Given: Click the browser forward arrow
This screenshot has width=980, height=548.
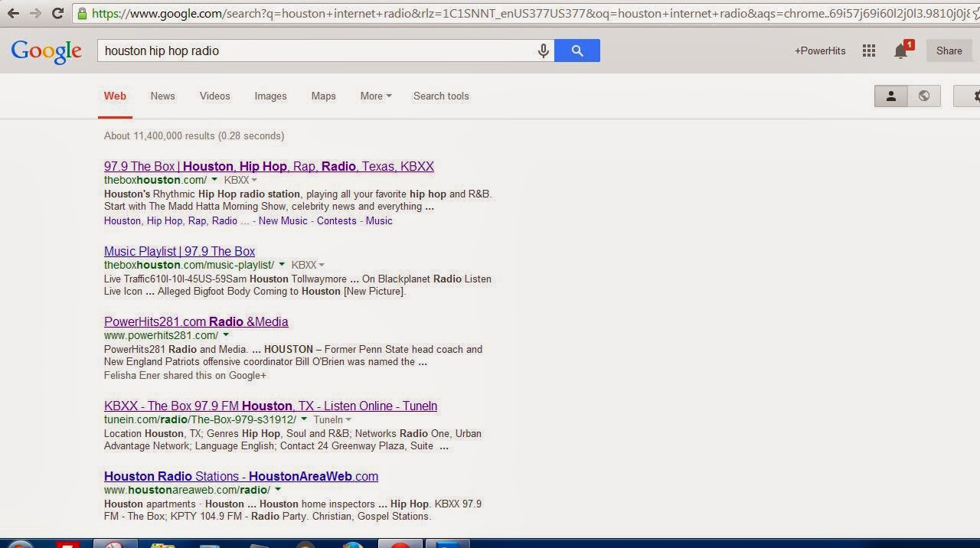Looking at the screenshot, I should 35,13.
